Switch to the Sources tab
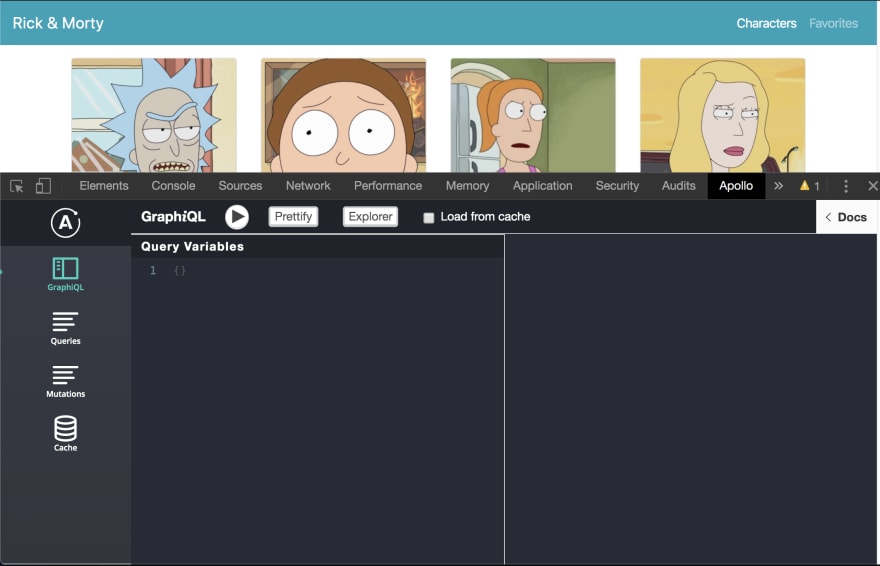The width and height of the screenshot is (880, 566). coord(240,186)
